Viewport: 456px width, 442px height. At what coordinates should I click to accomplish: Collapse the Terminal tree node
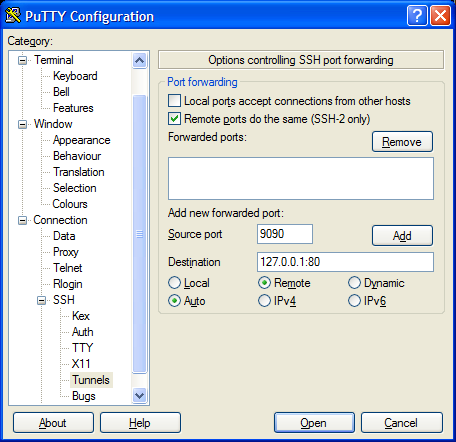coord(22,60)
